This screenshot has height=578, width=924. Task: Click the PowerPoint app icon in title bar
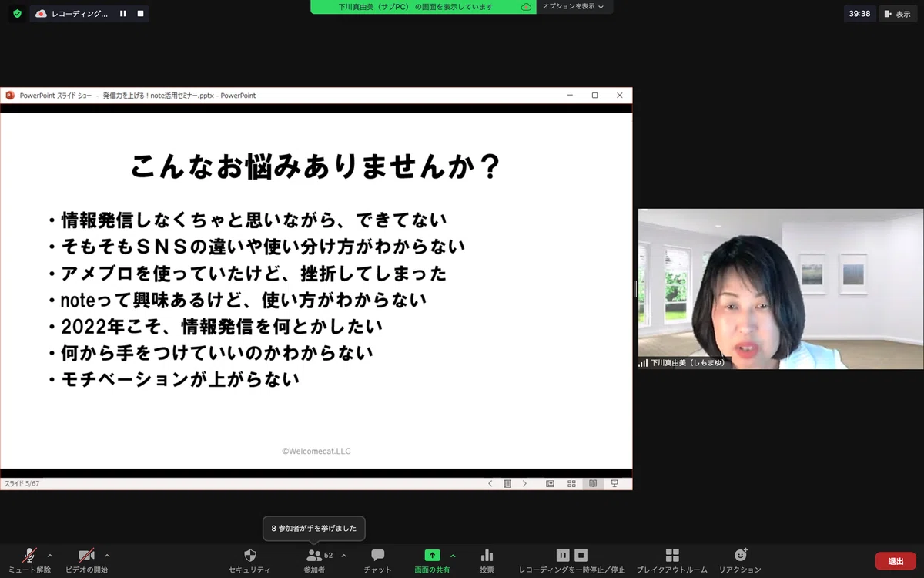point(10,96)
